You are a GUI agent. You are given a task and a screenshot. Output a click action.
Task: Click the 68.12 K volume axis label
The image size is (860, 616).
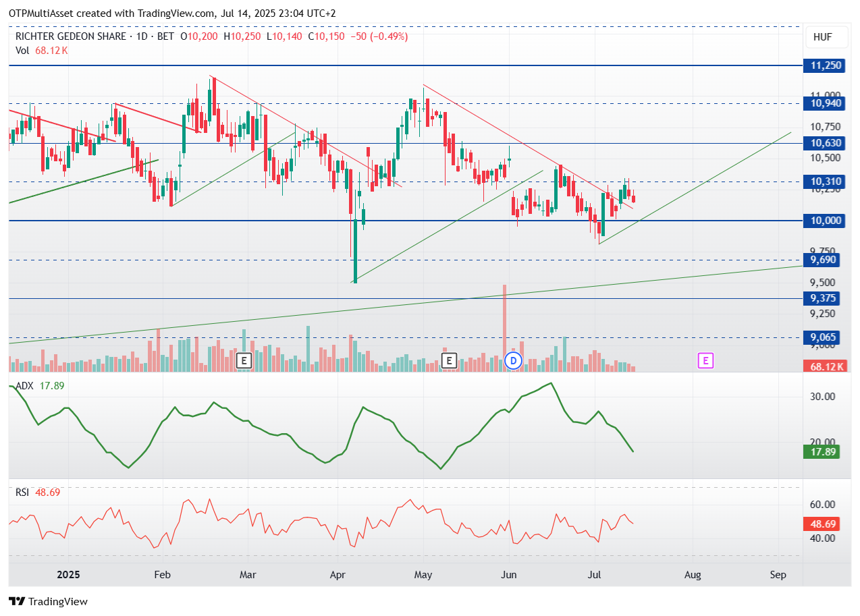coord(824,366)
